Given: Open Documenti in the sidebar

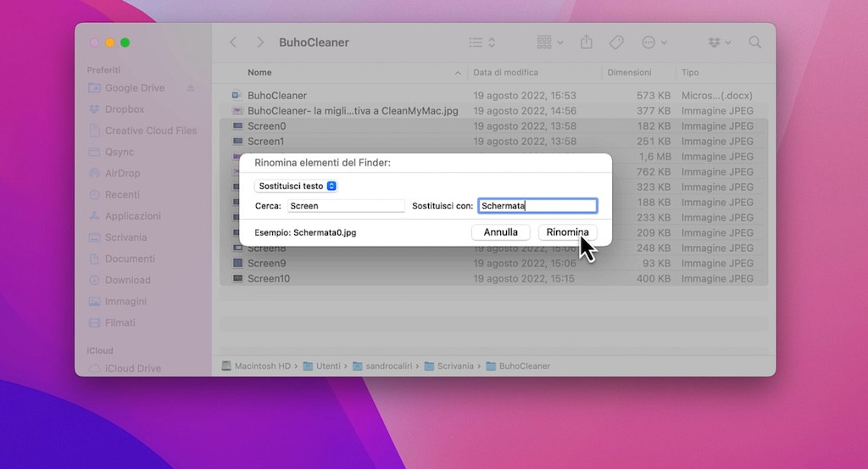Looking at the screenshot, I should pyautogui.click(x=130, y=259).
